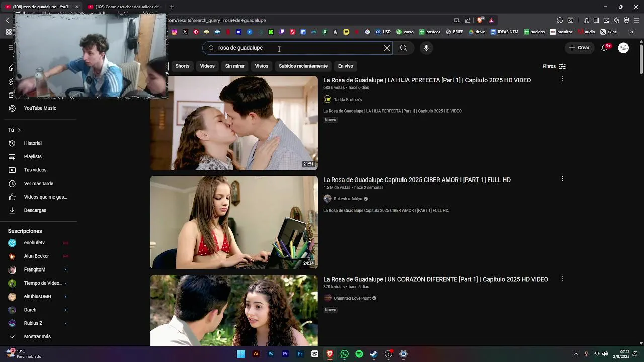Select the Vistos filter chip
The image size is (644, 362).
click(x=262, y=66)
